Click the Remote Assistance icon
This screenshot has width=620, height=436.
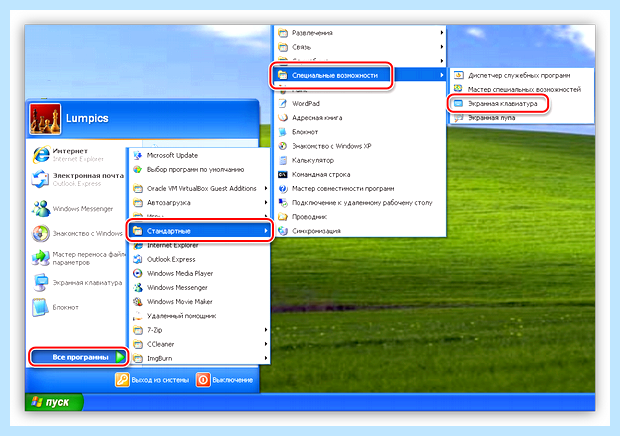138,316
